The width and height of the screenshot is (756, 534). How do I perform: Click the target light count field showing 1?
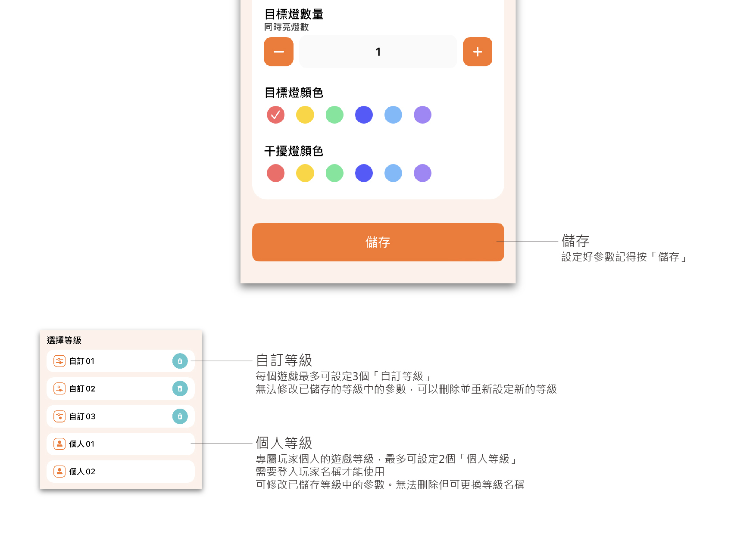point(378,52)
